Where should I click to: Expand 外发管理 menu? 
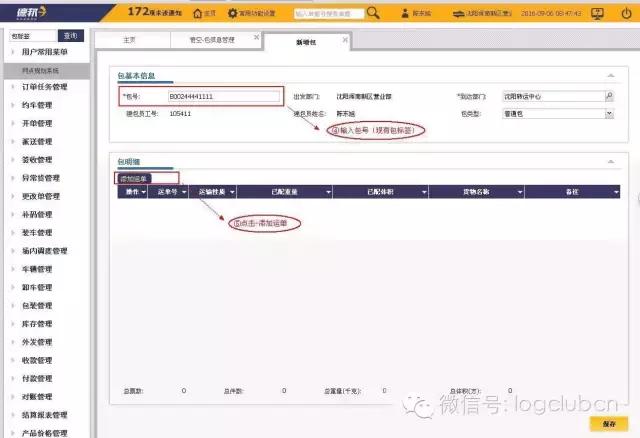pos(37,342)
